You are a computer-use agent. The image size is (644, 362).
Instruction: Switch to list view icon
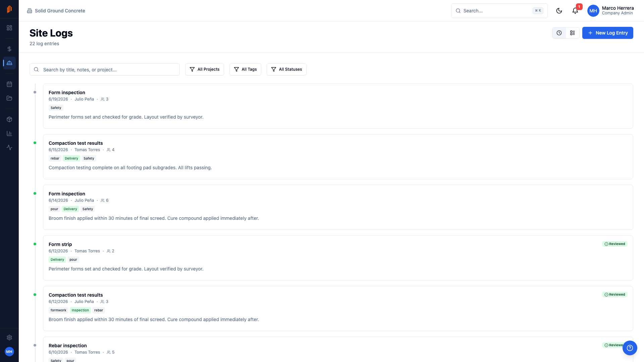pos(573,33)
